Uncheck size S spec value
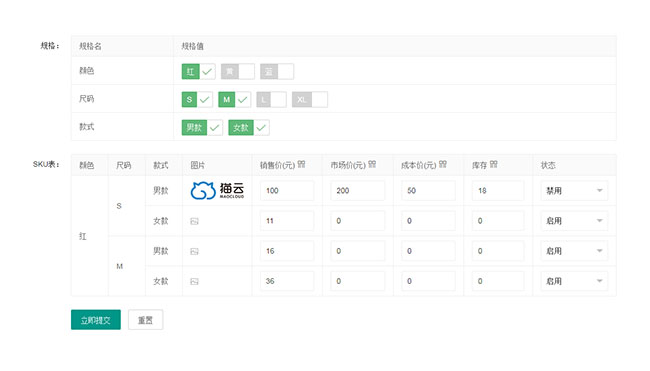This screenshot has width=650, height=371. tap(197, 99)
